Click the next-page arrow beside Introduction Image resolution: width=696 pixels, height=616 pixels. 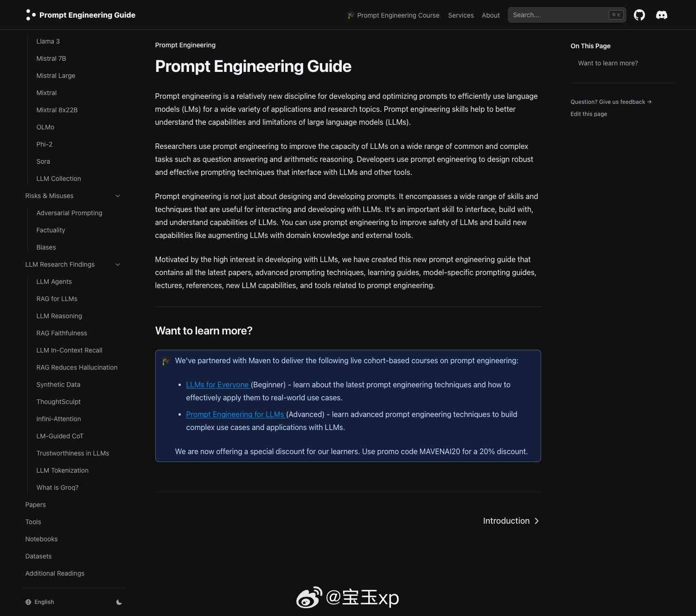(536, 521)
